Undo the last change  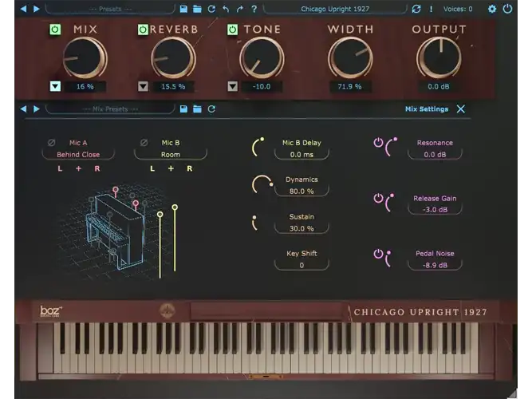(x=226, y=9)
